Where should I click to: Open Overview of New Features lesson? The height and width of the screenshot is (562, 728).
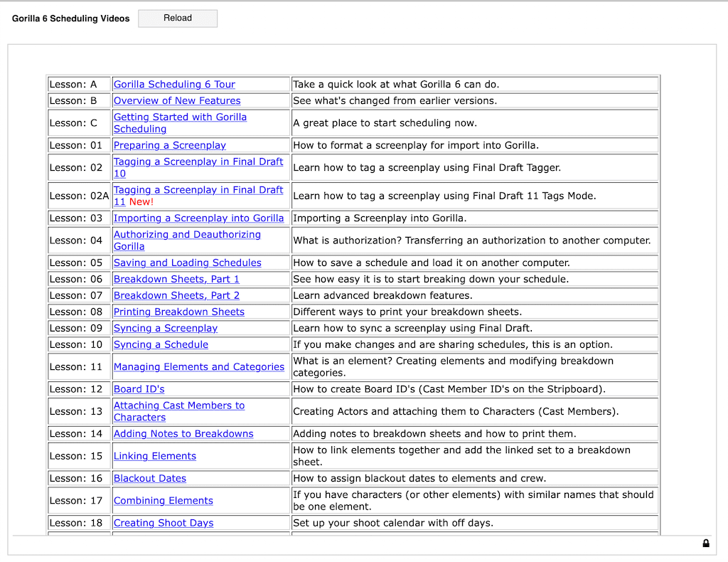click(177, 100)
